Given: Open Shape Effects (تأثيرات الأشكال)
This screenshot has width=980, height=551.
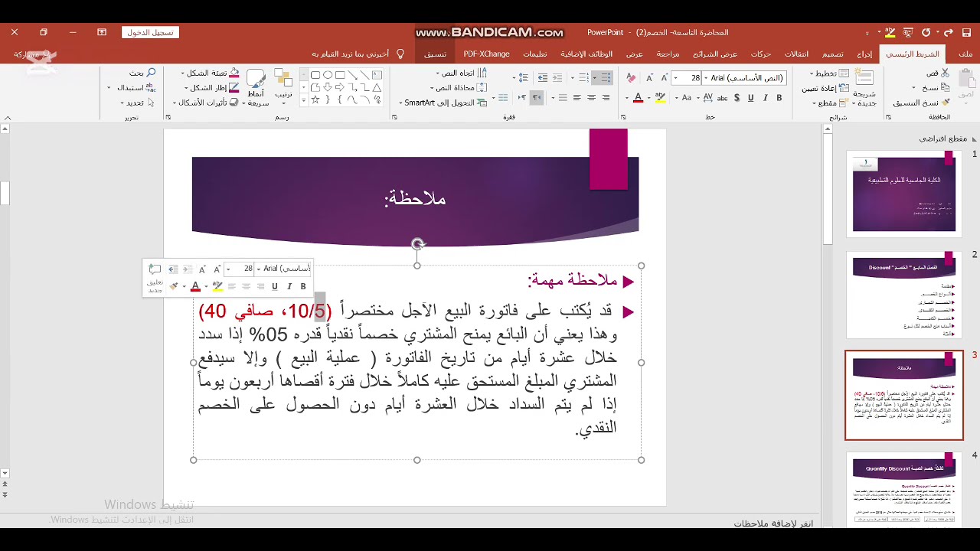Looking at the screenshot, I should (x=205, y=103).
